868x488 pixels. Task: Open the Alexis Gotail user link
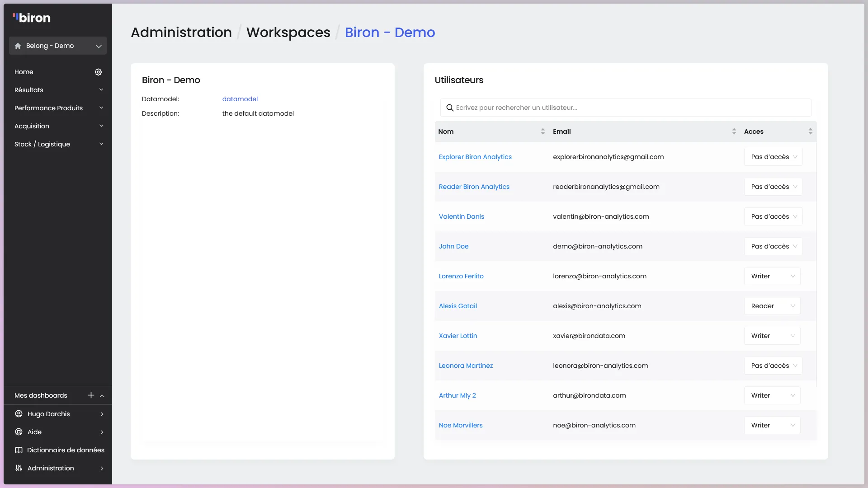pos(458,306)
